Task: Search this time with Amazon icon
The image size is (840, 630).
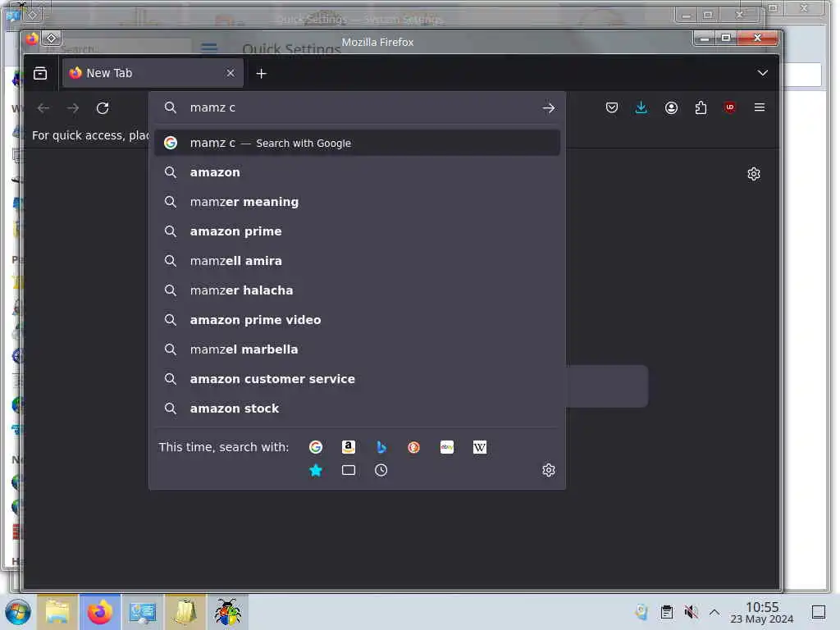Action: coord(348,447)
